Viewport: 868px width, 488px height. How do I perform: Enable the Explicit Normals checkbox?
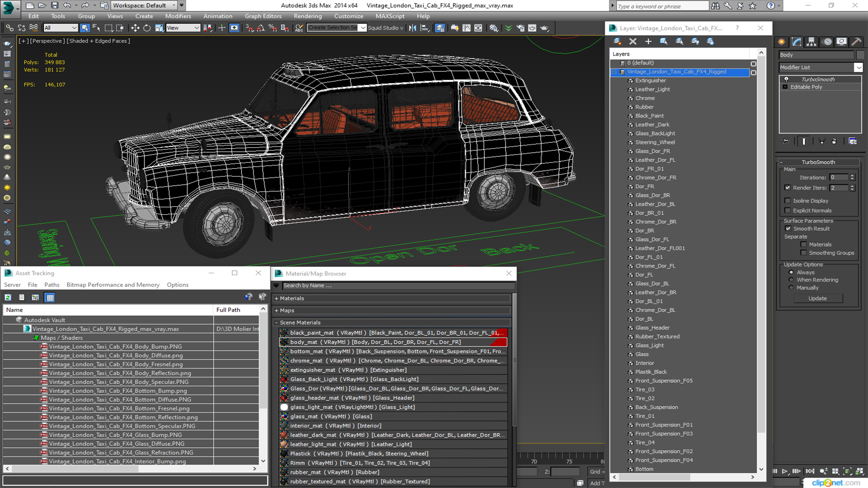[788, 211]
